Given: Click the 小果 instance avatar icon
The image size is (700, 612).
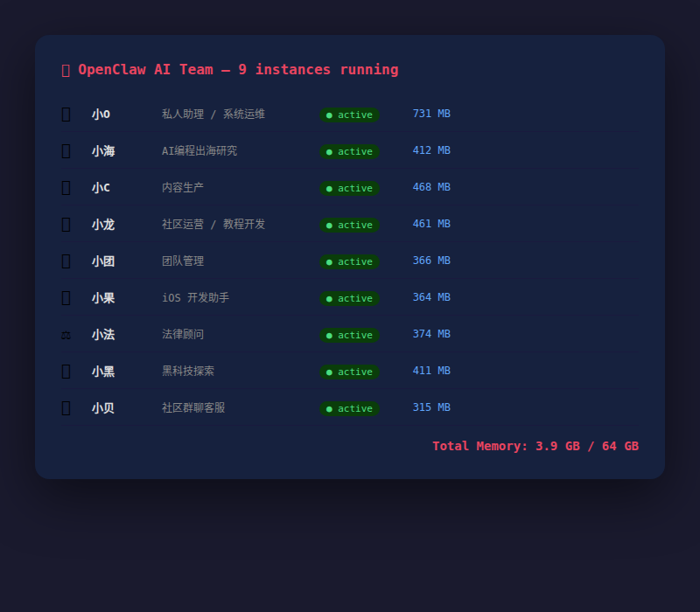Looking at the screenshot, I should (66, 297).
